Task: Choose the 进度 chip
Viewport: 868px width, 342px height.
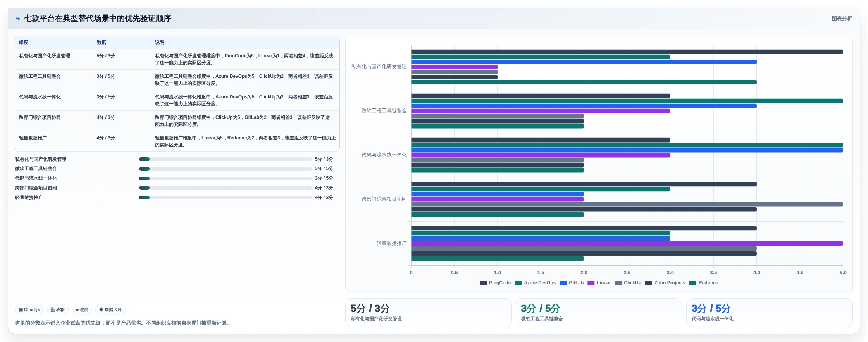Action: 82,310
